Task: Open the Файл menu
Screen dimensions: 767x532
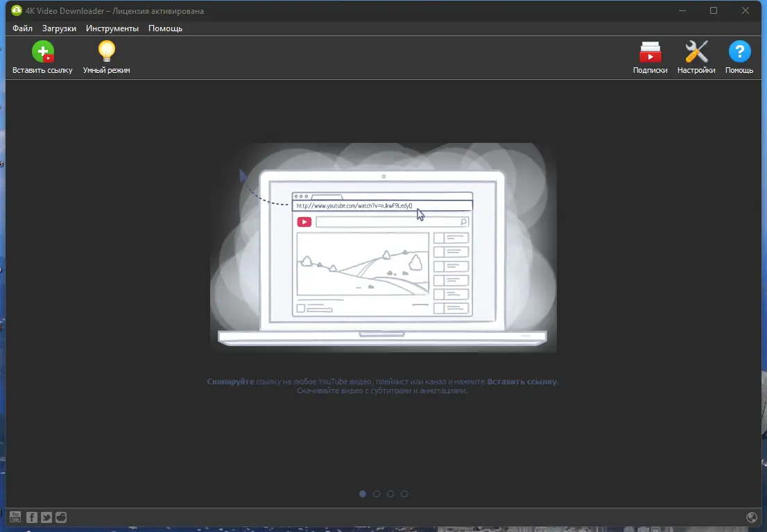Action: (x=22, y=28)
